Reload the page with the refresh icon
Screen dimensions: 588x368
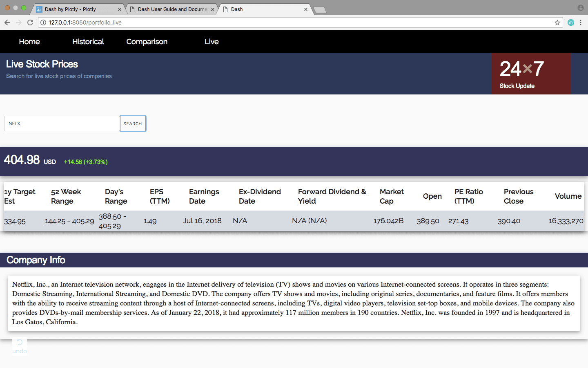point(30,22)
